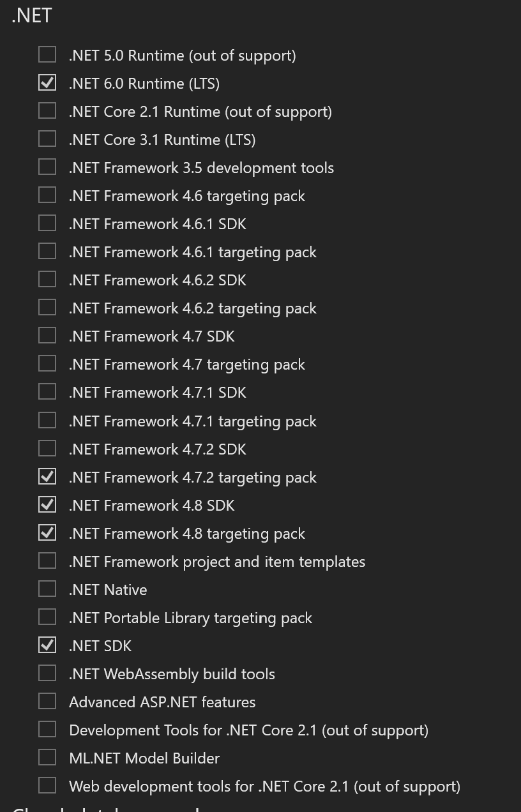Screen dimensions: 521x812
Task: Uncheck the .NET SDK checkbox
Action: click(47, 645)
